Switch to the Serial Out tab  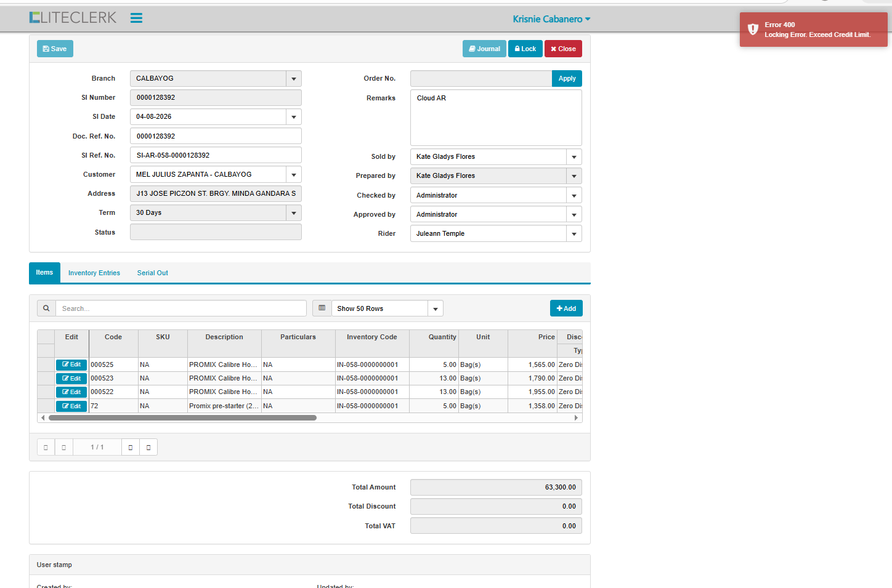point(152,273)
